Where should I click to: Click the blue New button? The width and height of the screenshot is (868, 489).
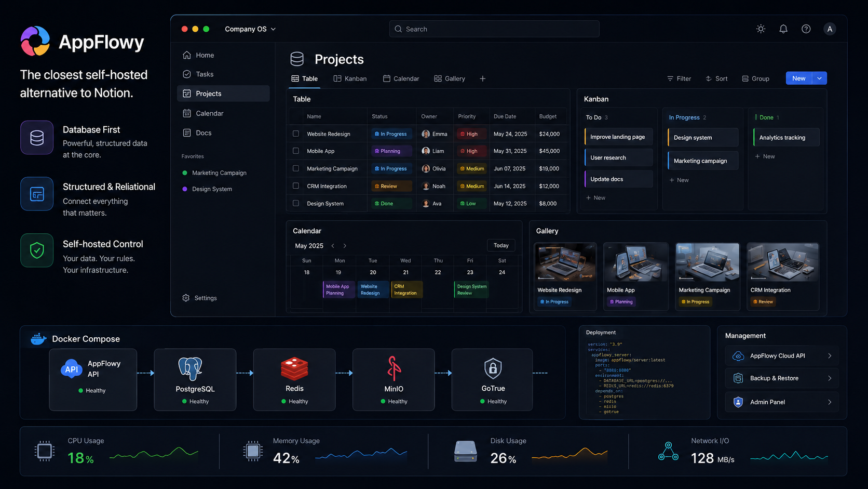799,78
